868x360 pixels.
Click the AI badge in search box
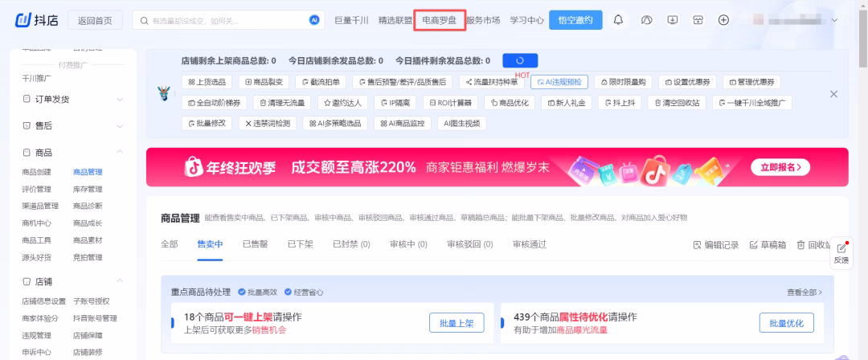click(x=314, y=21)
